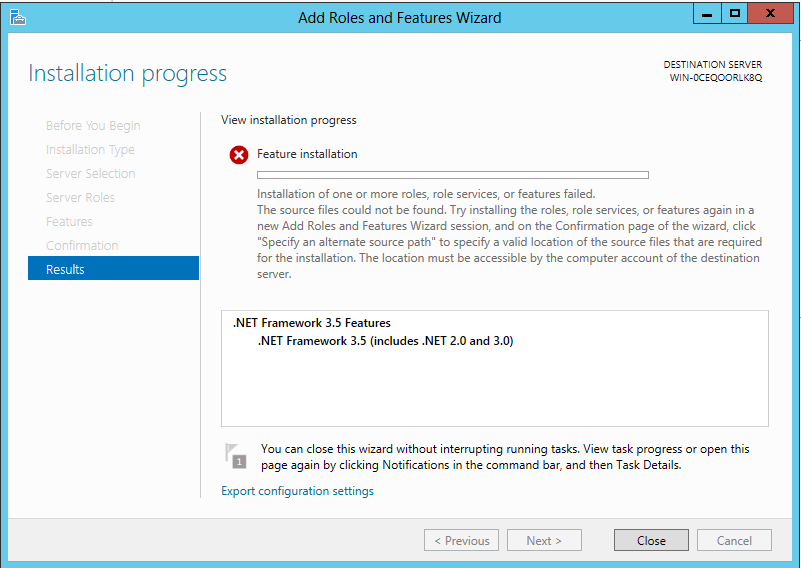Click the feature installation progress bar
The height and width of the screenshot is (568, 801).
point(453,175)
